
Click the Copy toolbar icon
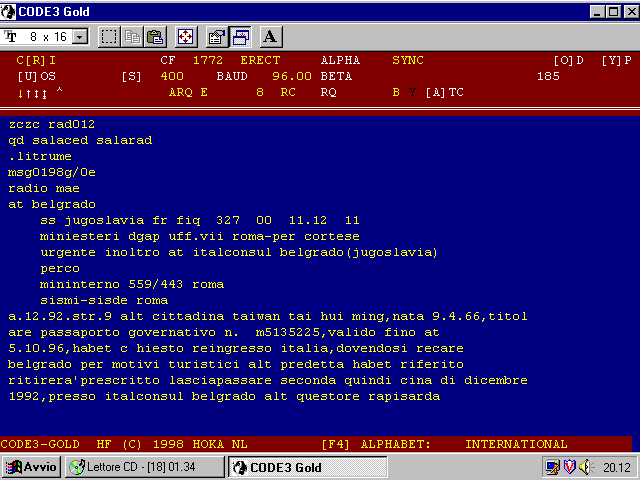[132, 37]
